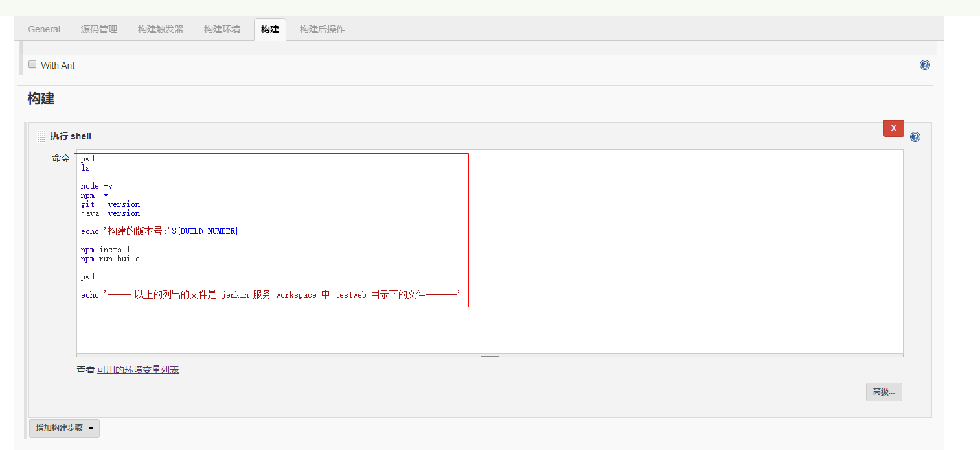This screenshot has width=980, height=450.
Task: Click the 'npm -v' command line
Action: (95, 195)
